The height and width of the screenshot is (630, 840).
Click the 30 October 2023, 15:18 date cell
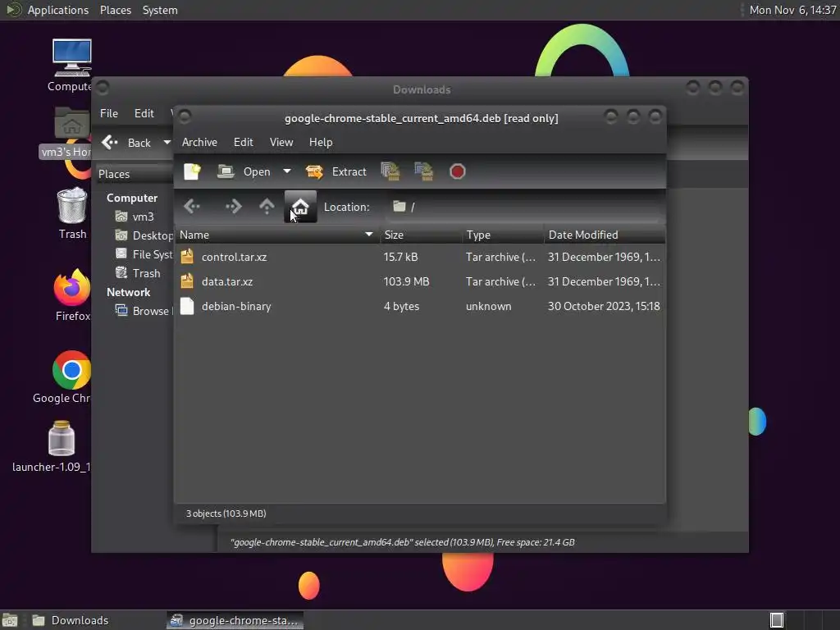pos(604,307)
